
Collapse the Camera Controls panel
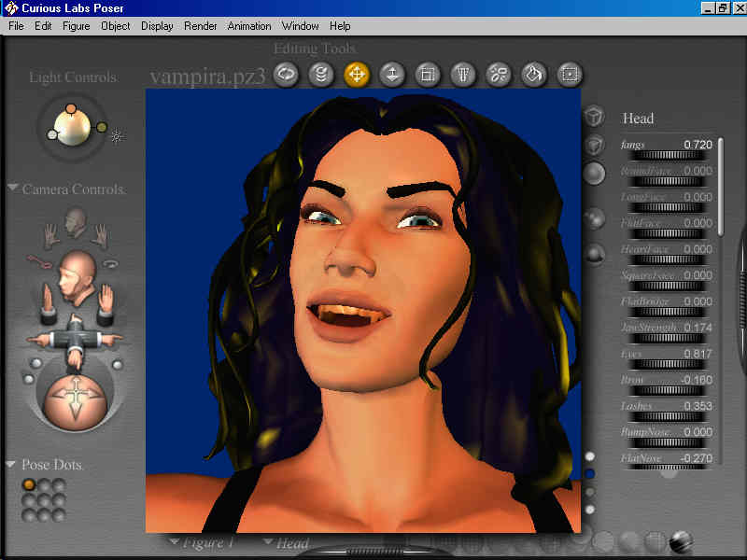coord(12,189)
